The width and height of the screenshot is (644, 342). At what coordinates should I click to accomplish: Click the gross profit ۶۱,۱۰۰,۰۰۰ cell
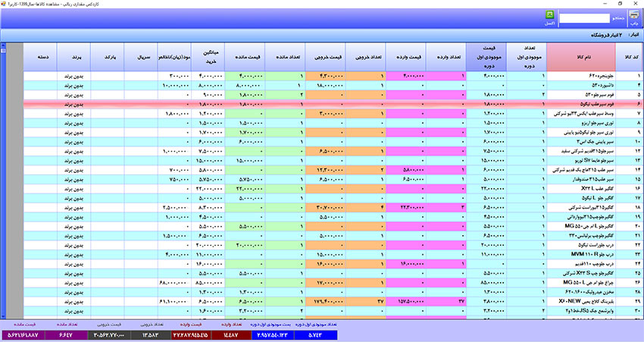tap(174, 302)
